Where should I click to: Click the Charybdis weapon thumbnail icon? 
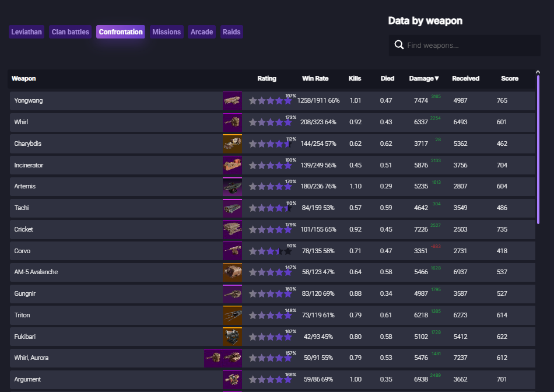coord(232,144)
